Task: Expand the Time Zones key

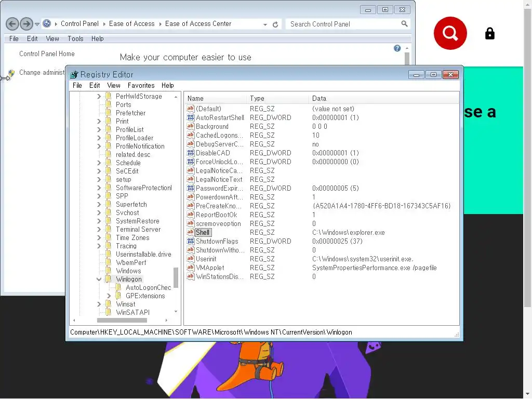Action: pos(99,237)
